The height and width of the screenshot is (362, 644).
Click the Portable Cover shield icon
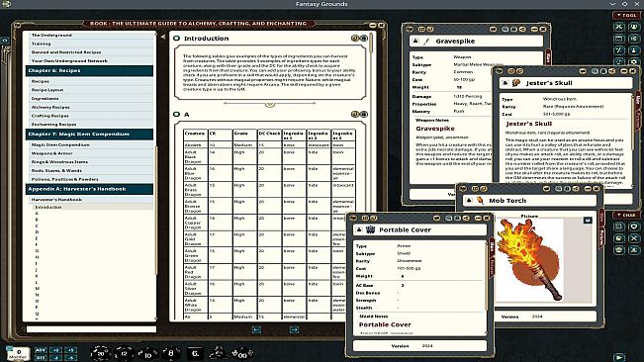pos(370,229)
